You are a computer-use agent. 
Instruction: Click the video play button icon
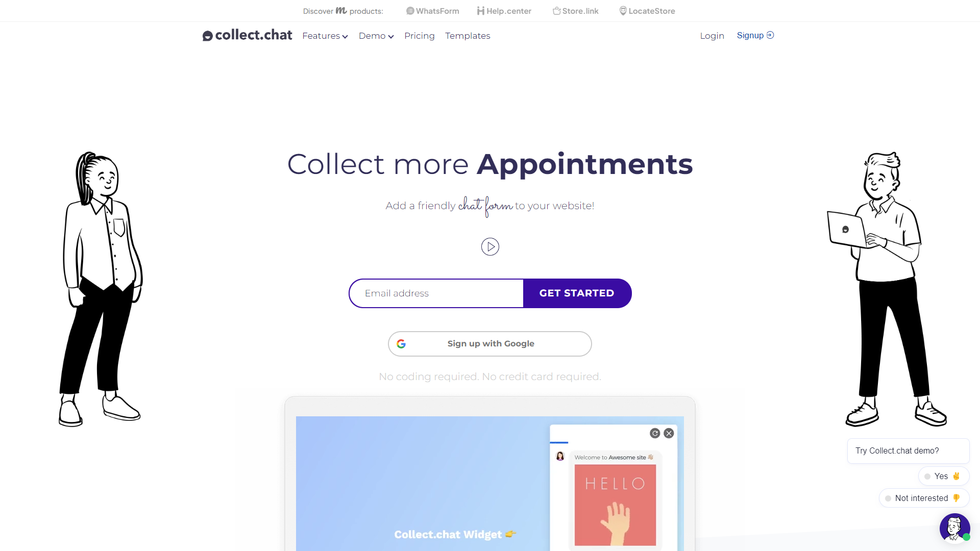point(489,246)
